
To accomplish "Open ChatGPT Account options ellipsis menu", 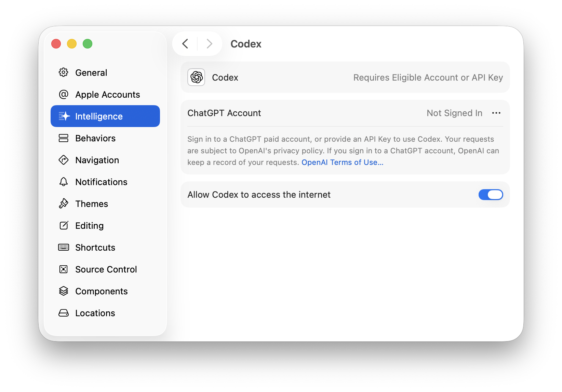I will coord(496,113).
